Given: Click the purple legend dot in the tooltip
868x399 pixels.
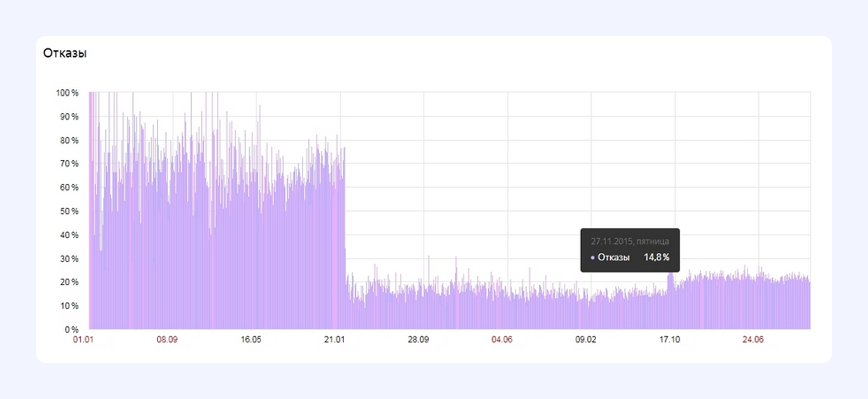Looking at the screenshot, I should coord(592,257).
